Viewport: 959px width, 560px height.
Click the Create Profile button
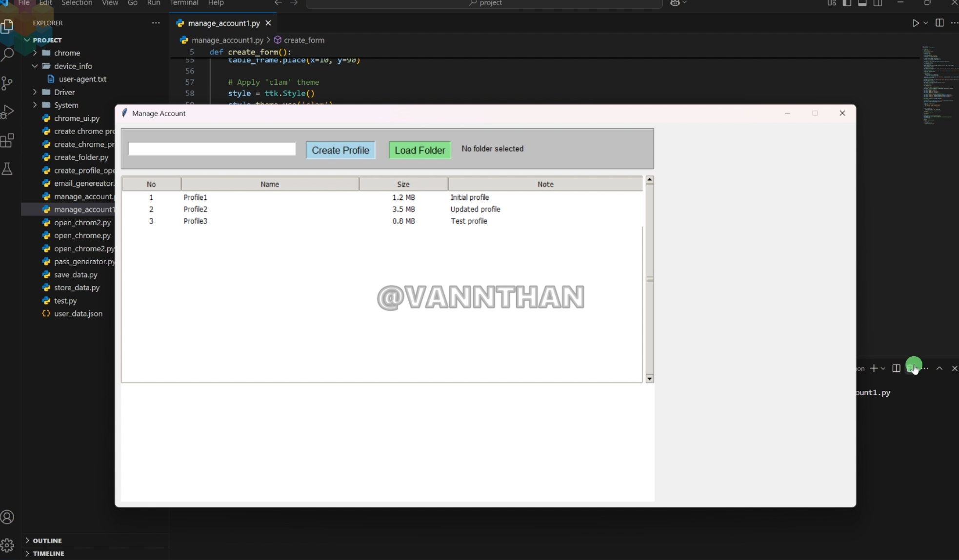(340, 150)
